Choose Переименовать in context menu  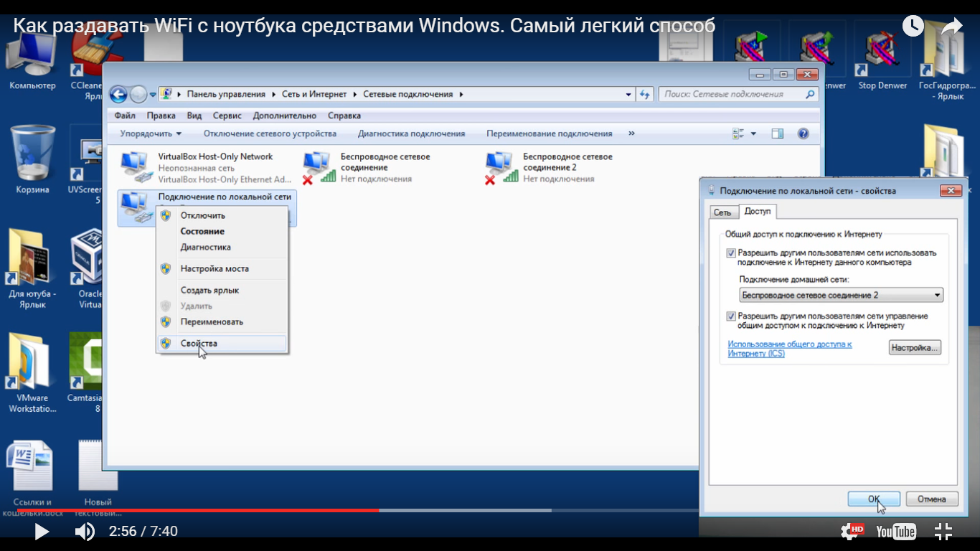[222, 321]
